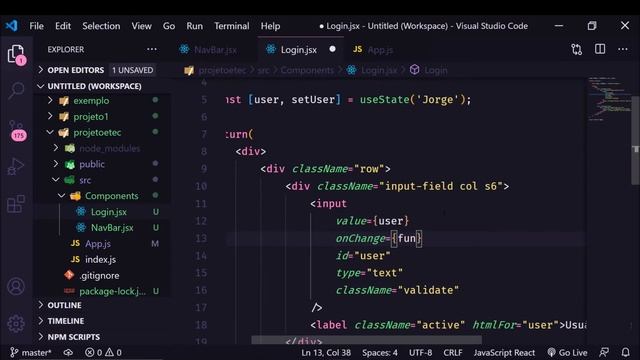
Task: Expand the node_modules folder
Action: 109,149
